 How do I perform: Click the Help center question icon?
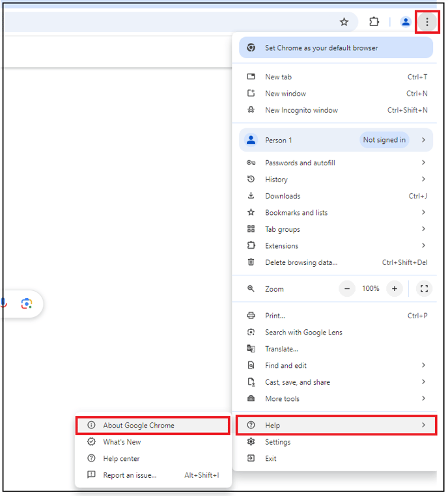tap(91, 458)
